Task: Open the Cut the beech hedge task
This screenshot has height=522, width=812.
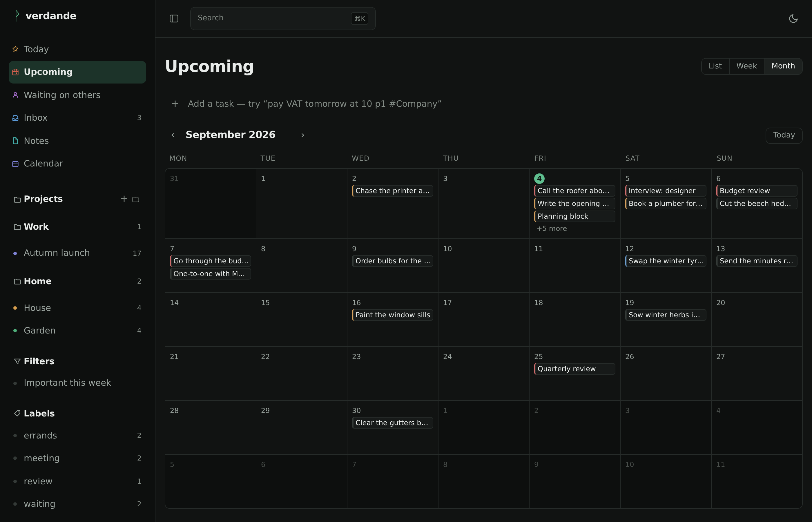Action: 756,204
